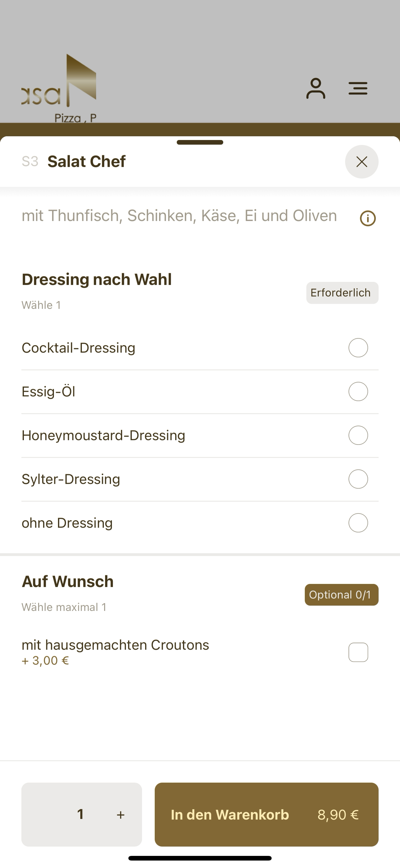This screenshot has width=400, height=868.
Task: Tap the Dressing nach Wahl heading
Action: [97, 279]
